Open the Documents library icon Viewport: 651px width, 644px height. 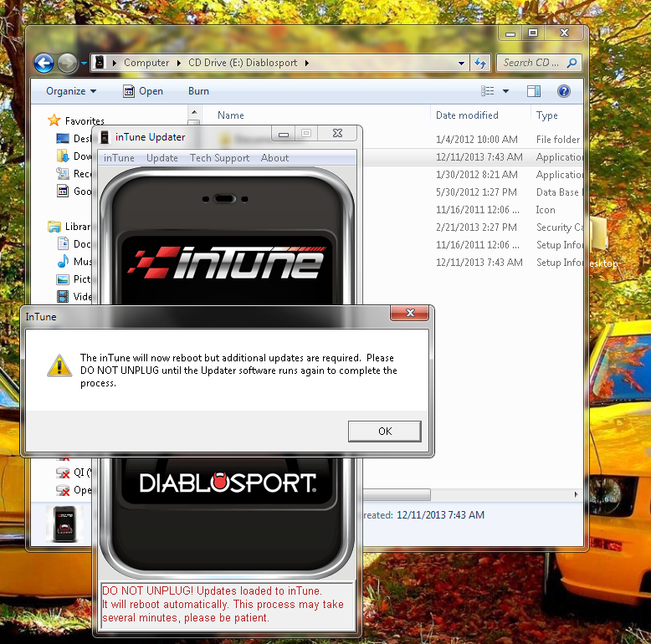pyautogui.click(x=63, y=244)
